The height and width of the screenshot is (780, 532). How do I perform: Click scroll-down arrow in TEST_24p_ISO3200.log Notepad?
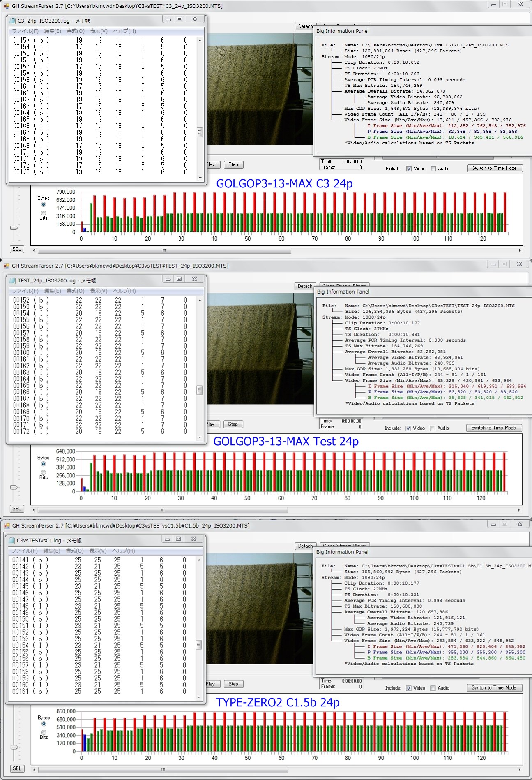click(x=200, y=437)
